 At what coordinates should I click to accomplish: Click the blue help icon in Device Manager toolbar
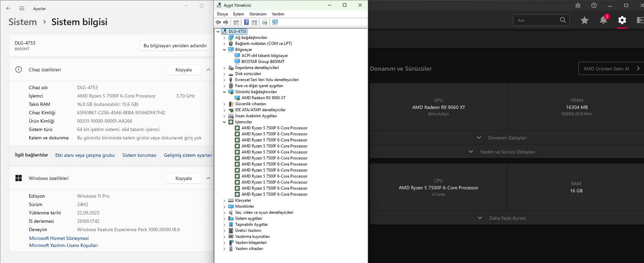246,22
